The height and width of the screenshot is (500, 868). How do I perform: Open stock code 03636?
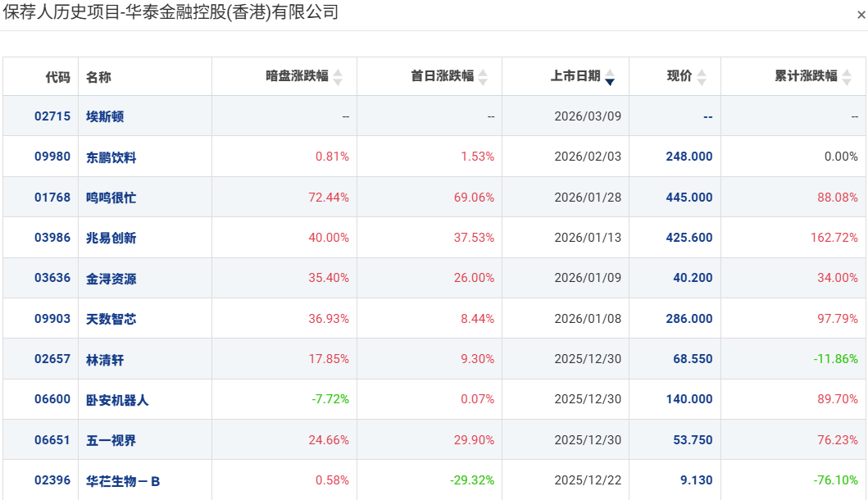[x=52, y=278]
